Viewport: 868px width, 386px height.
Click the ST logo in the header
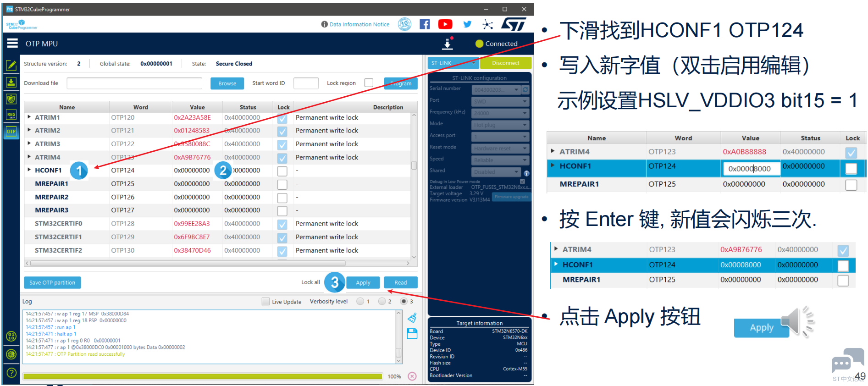pos(514,24)
